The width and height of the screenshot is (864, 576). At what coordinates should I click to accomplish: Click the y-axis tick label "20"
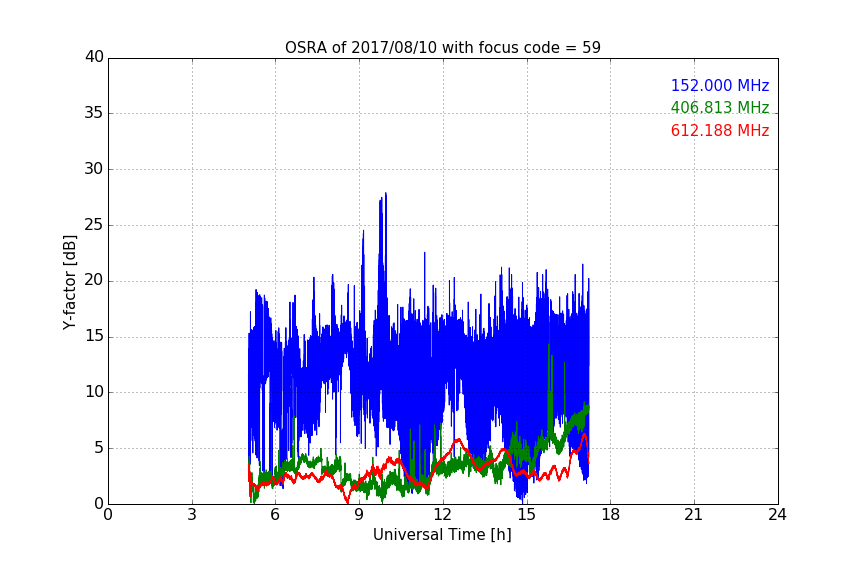tap(94, 281)
